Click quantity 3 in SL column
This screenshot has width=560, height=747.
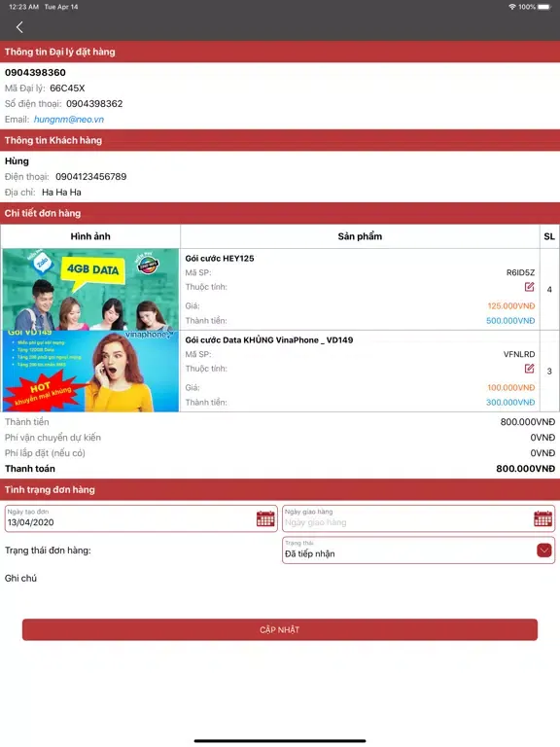pyautogui.click(x=549, y=372)
